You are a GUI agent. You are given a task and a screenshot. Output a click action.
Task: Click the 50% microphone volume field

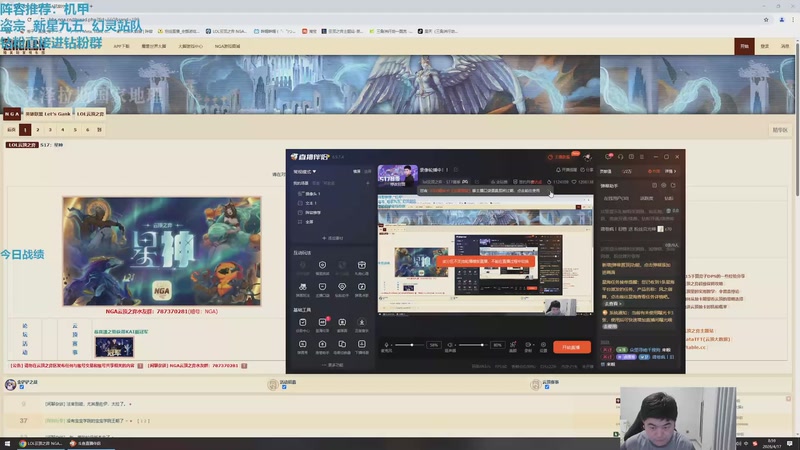[x=434, y=345]
